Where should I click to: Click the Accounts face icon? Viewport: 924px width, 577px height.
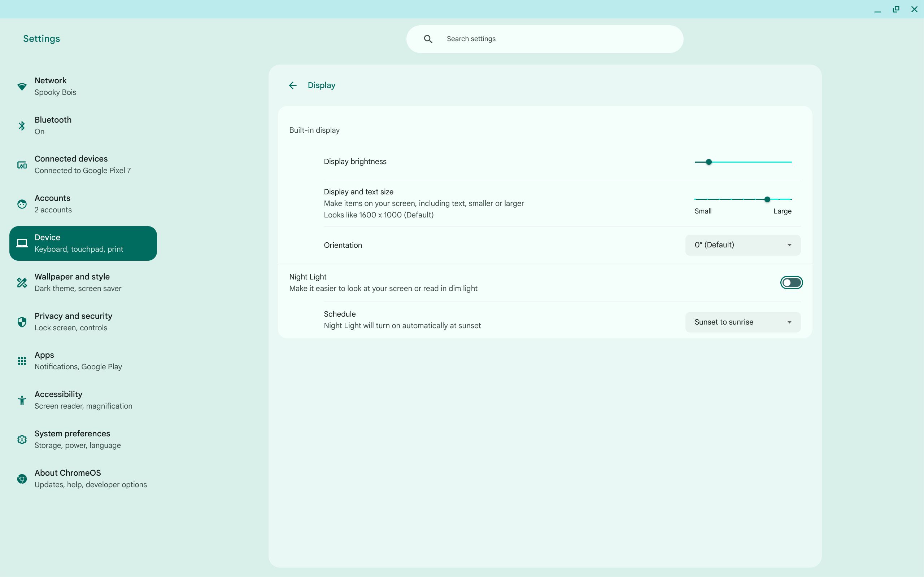pyautogui.click(x=22, y=204)
